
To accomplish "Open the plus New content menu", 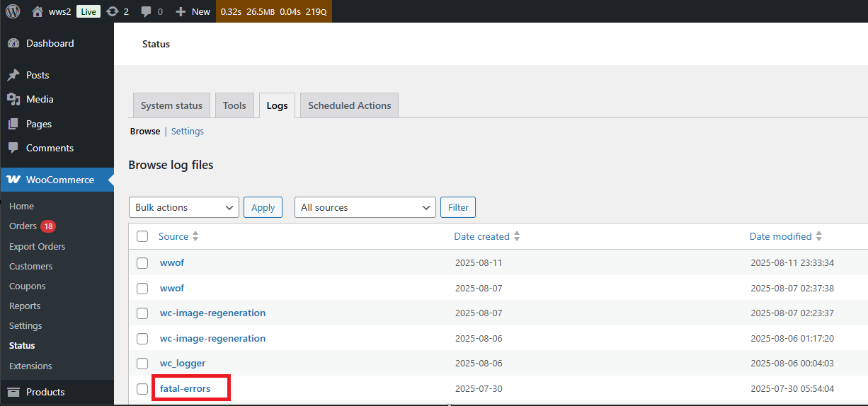I will click(193, 11).
